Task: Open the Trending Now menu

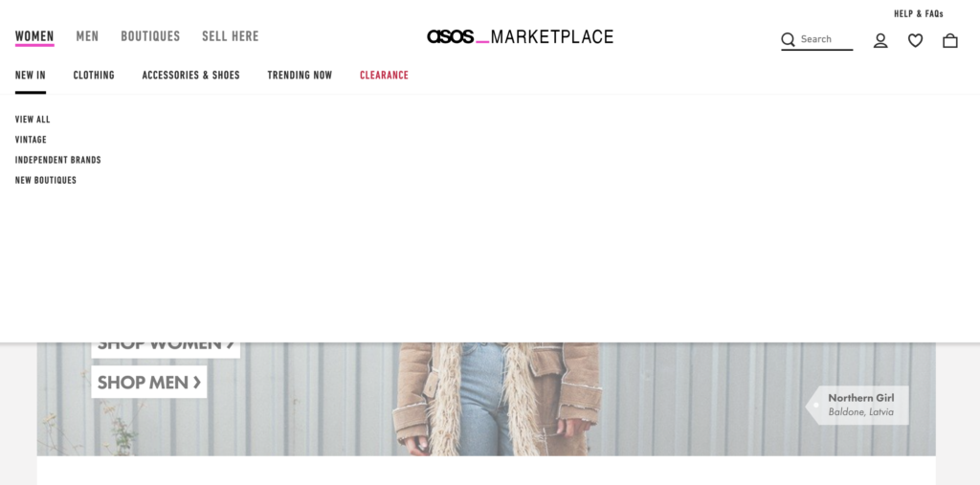Action: click(300, 75)
